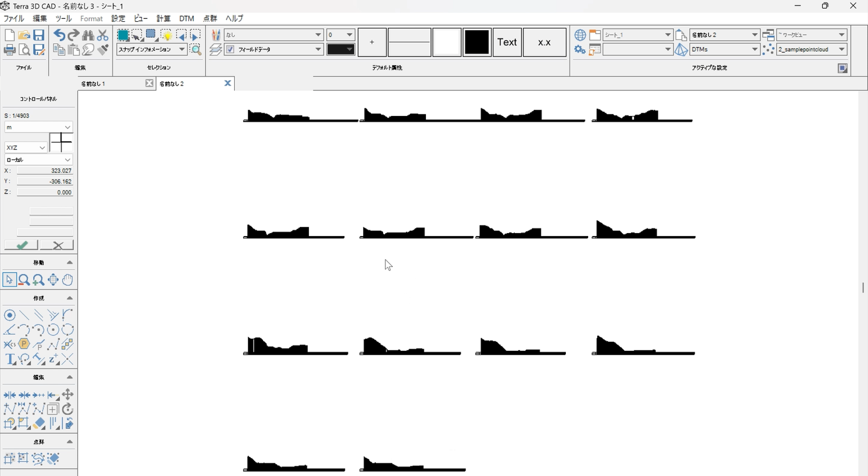Click the scissors cut icon
The height and width of the screenshot is (476, 868).
[x=103, y=35]
